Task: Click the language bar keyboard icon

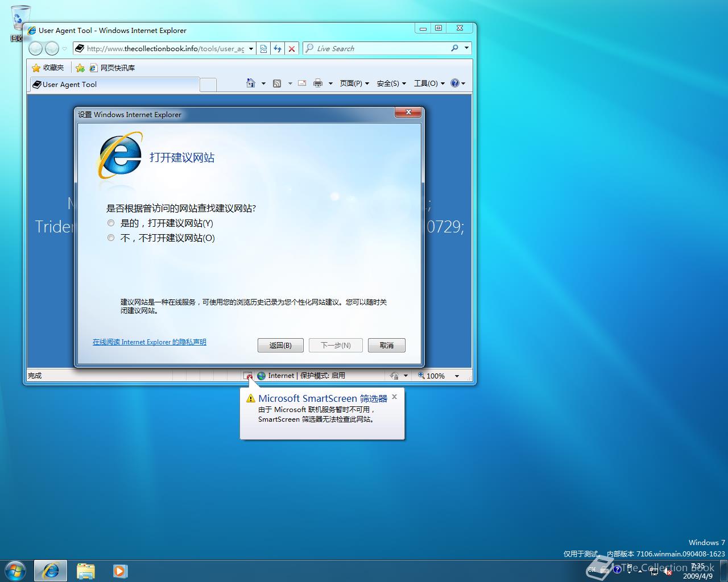Action: click(605, 571)
